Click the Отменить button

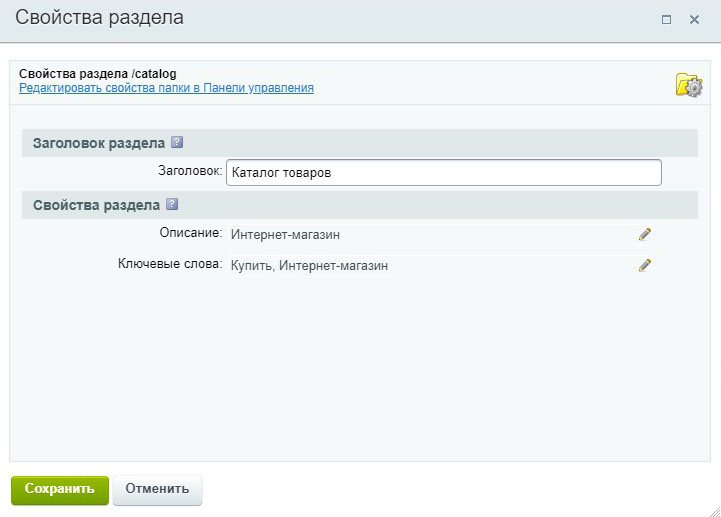click(x=157, y=490)
